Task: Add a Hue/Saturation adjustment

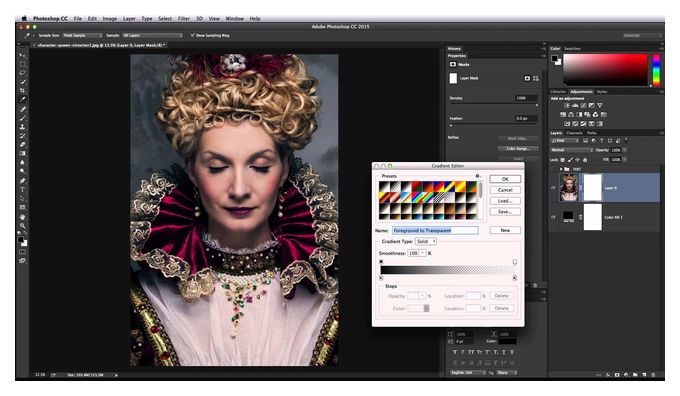Action: tap(563, 115)
